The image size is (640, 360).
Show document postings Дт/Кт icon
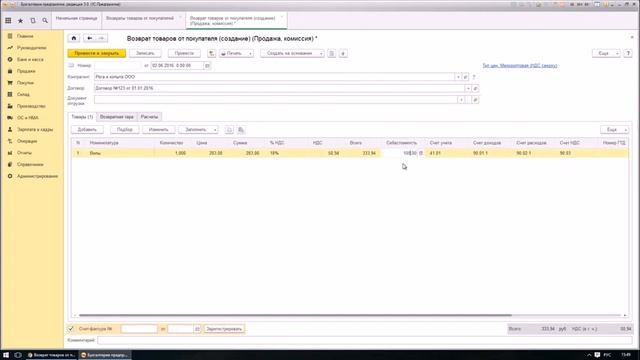[211, 53]
